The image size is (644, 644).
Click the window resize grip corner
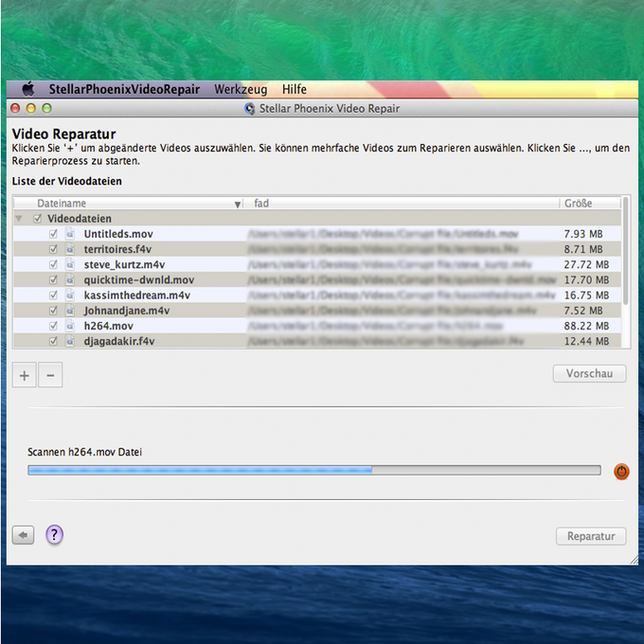(634, 560)
